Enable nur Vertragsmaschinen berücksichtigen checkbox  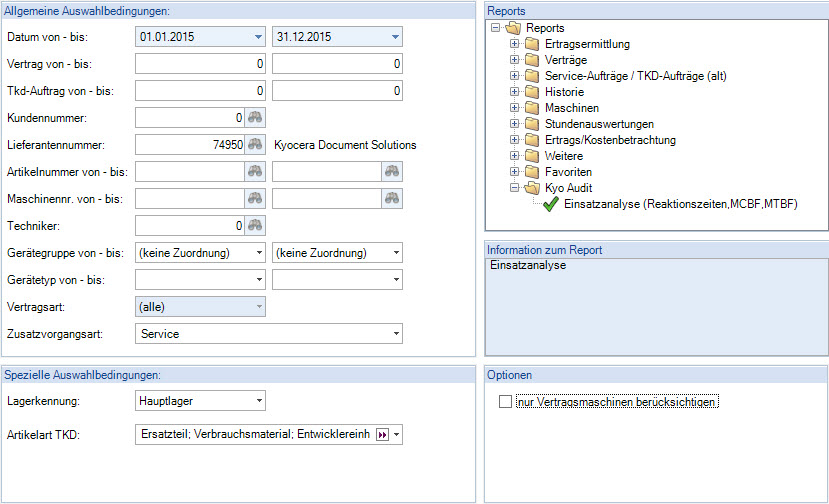[x=505, y=403]
